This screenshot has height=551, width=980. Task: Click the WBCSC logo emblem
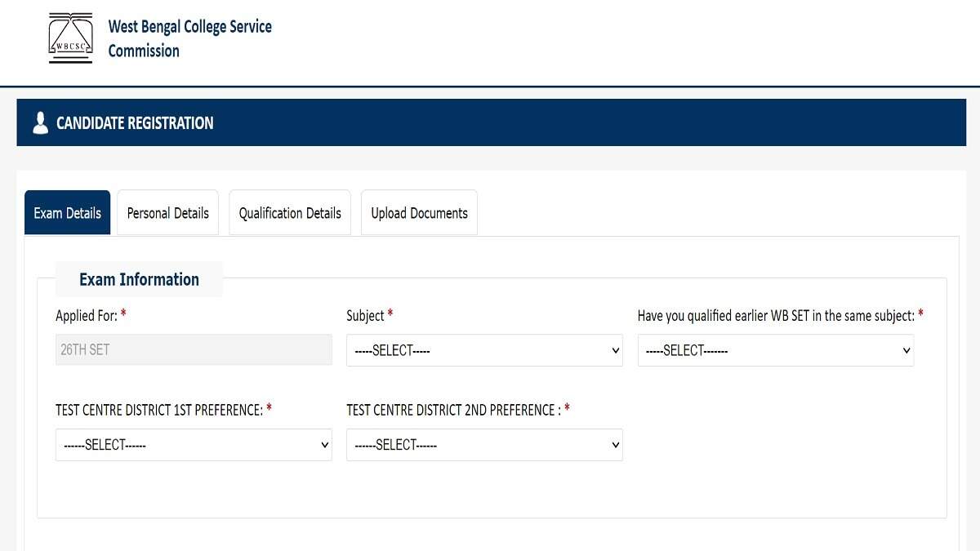(x=71, y=38)
